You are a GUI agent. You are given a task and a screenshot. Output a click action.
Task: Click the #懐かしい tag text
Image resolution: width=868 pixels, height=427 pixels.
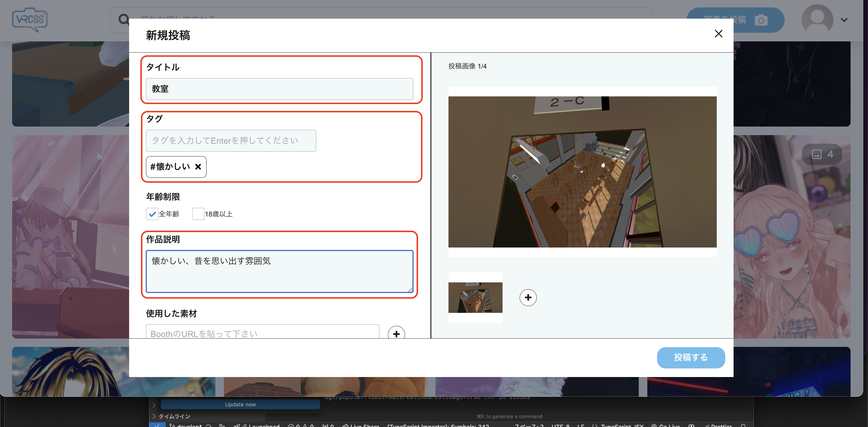[170, 166]
